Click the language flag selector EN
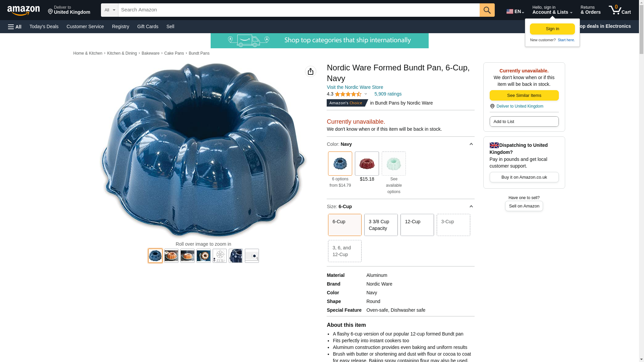This screenshot has width=644, height=362. [x=515, y=11]
